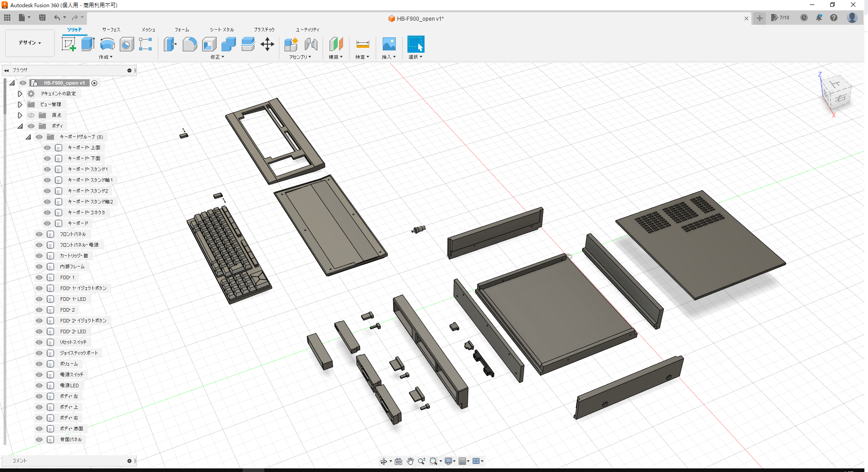Viewport: 868px width, 472px height.
Task: Collapse the キーボードグループ tree node
Action: [28, 136]
